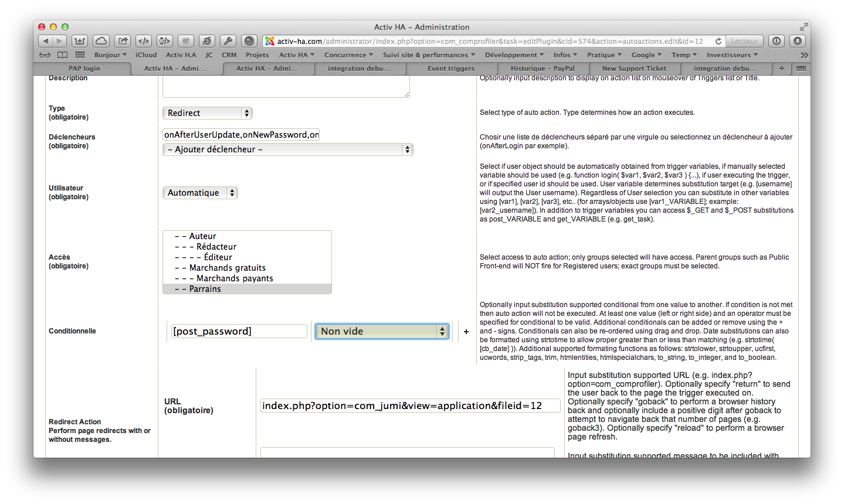The width and height of the screenshot is (844, 504).
Task: Switch to the PAP login tab
Action: 84,69
